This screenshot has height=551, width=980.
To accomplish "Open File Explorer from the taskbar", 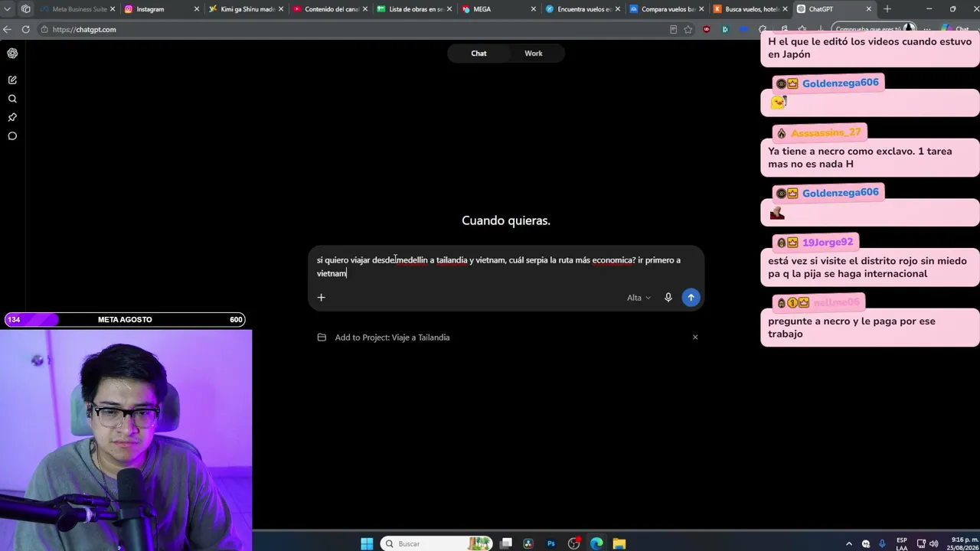I will click(x=619, y=543).
